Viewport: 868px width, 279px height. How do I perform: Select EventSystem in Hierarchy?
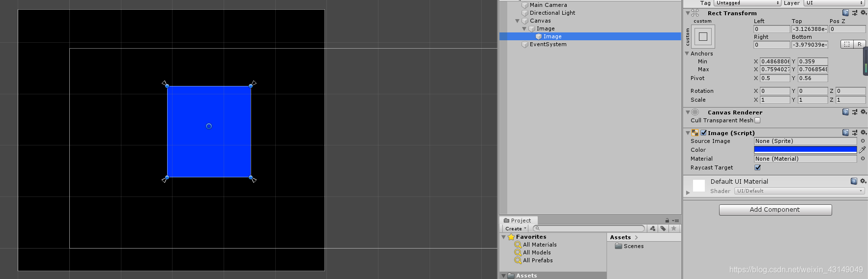pos(548,44)
